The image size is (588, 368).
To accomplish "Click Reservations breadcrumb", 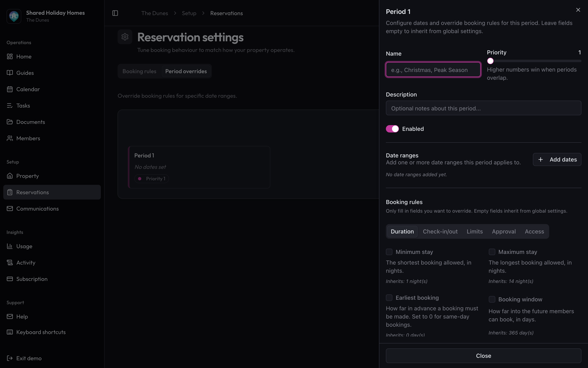I will (x=226, y=13).
